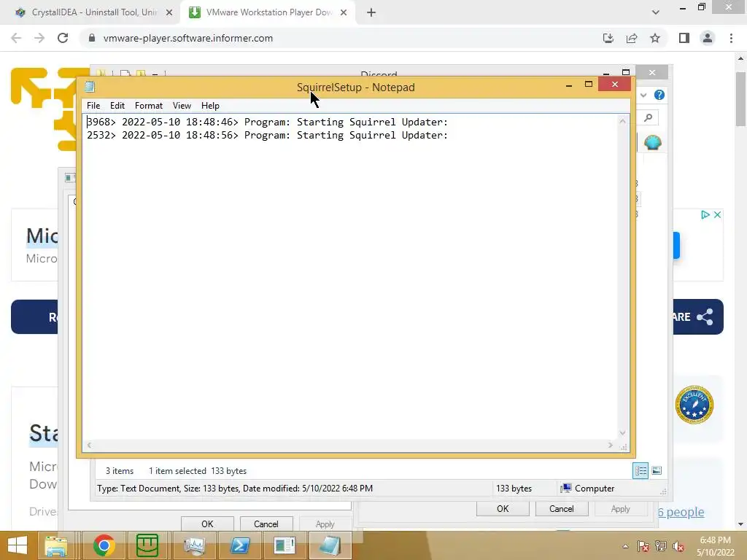This screenshot has height=560, width=747.
Task: Bookmark this page with the star icon
Action: coord(655,38)
